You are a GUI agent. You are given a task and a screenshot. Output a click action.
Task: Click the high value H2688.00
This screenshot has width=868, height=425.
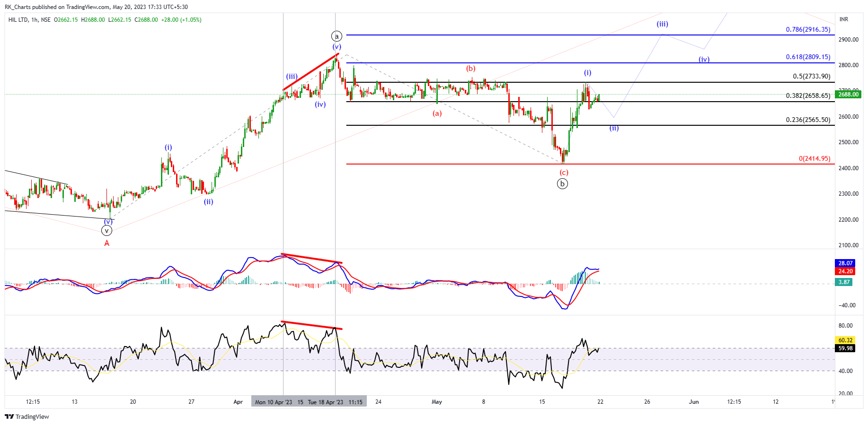coord(93,20)
